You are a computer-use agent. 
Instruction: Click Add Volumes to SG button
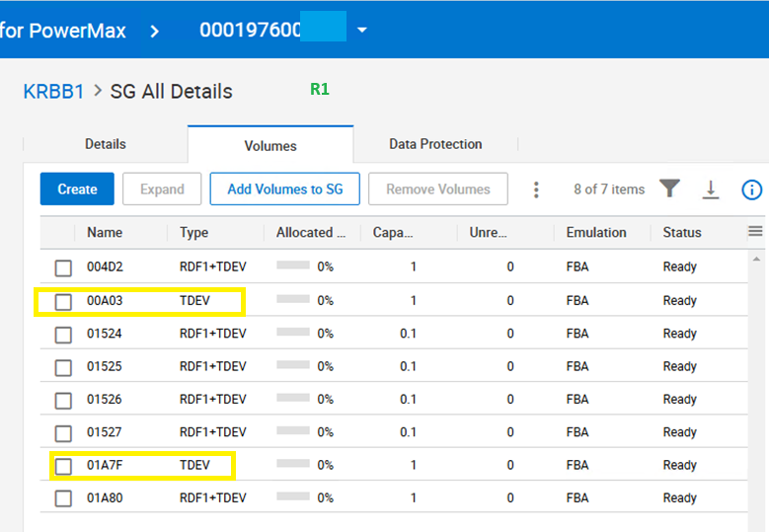tap(285, 190)
